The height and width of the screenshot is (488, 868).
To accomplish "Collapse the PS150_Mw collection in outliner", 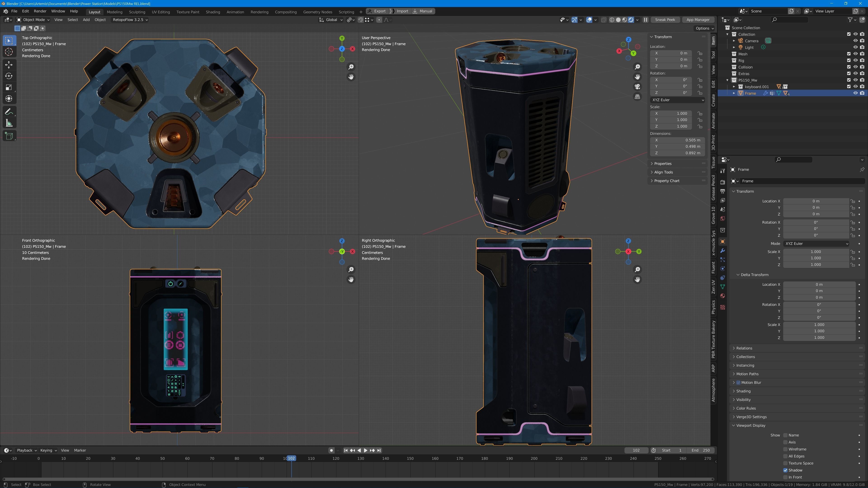I will [x=727, y=80].
